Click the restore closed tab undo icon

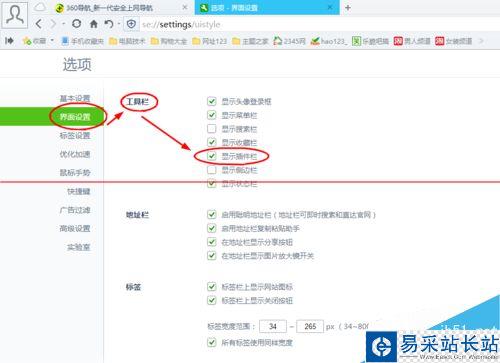coord(108,24)
